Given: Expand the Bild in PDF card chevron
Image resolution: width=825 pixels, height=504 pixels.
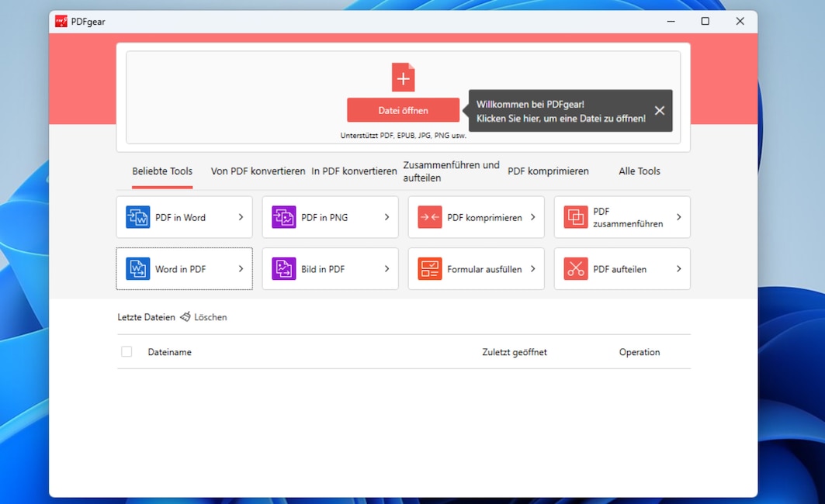Looking at the screenshot, I should tap(388, 269).
